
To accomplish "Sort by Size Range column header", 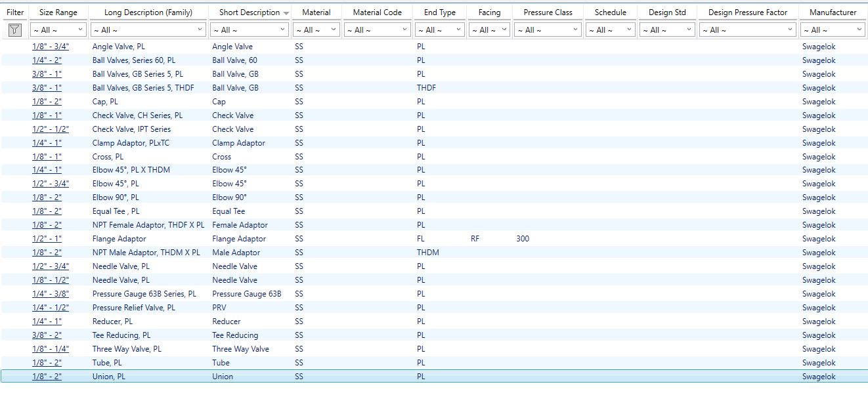I will (x=58, y=12).
